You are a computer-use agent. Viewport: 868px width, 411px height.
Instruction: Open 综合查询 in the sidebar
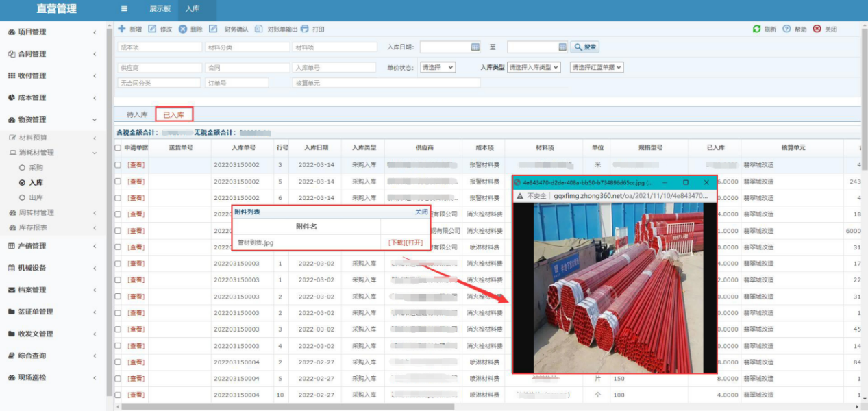point(53,356)
